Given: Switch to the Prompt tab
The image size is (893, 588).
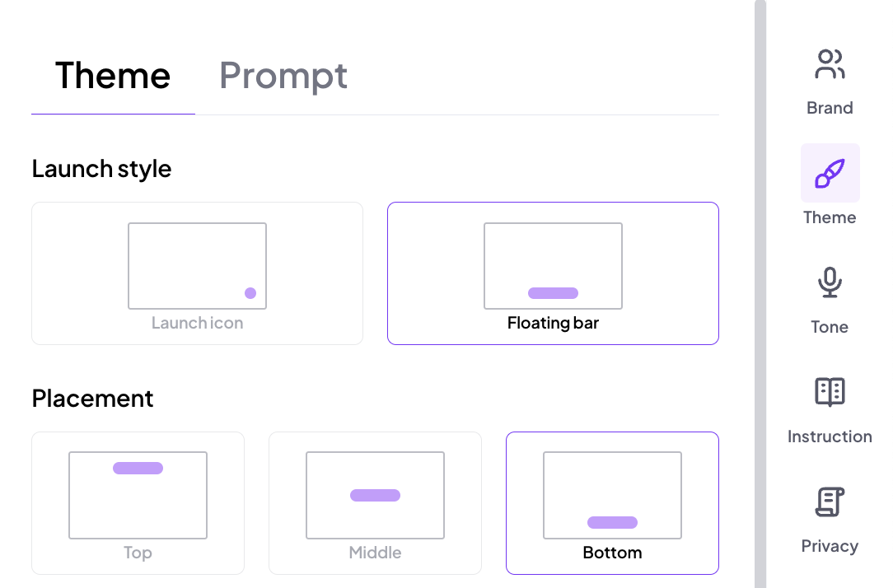Looking at the screenshot, I should click(x=283, y=76).
